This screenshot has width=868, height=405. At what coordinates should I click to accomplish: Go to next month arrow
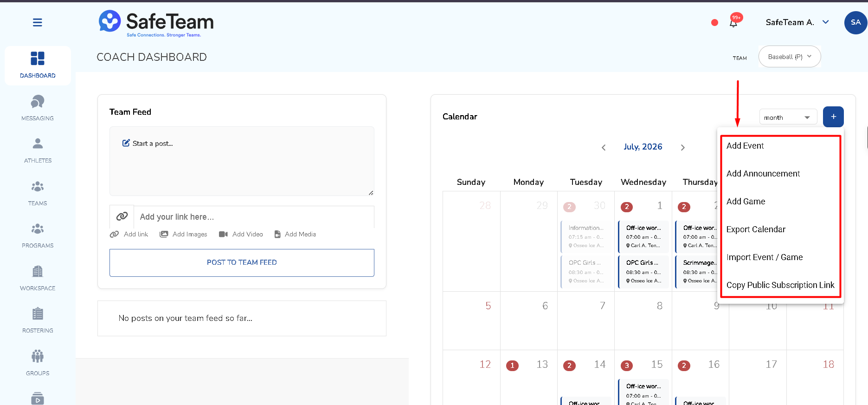point(682,148)
